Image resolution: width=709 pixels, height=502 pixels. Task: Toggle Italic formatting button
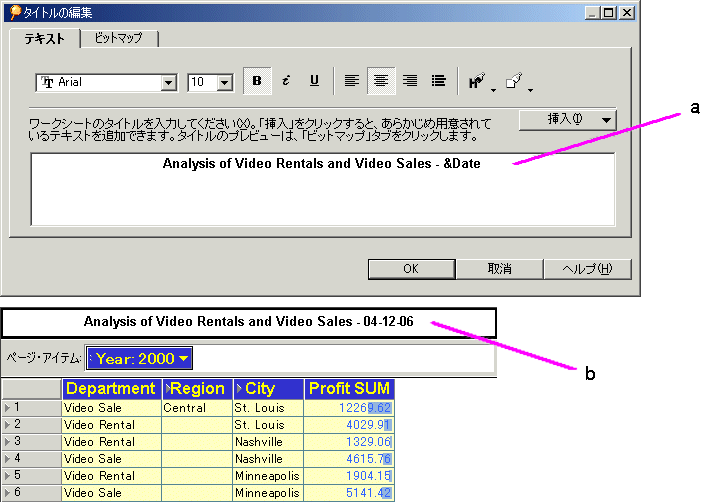tap(286, 81)
